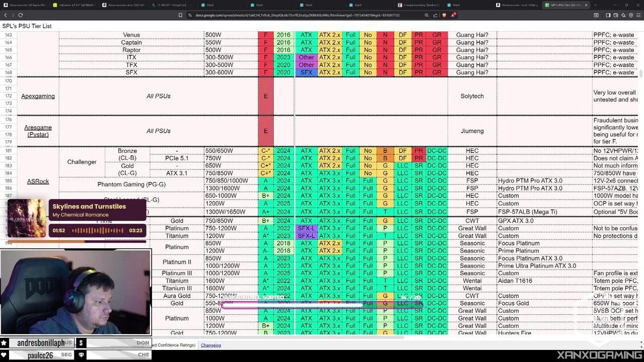Image resolution: width=644 pixels, height=362 pixels.
Task: Switch to the Amazon rysd 750w tab
Action: point(517,5)
